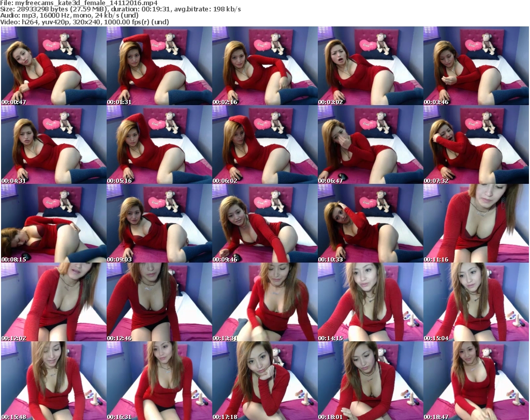
Task: Select the frame at 00:01:31
Action: point(159,66)
